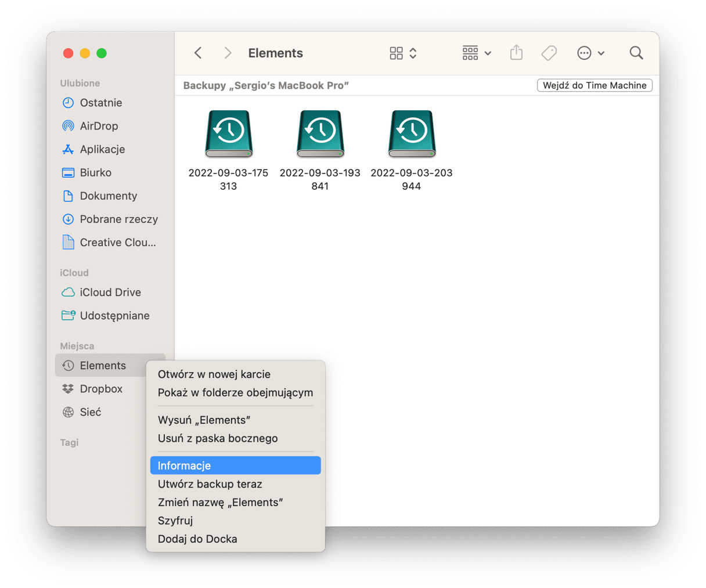The image size is (706, 588).
Task: Open the ellipsis More actions menu
Action: 590,53
